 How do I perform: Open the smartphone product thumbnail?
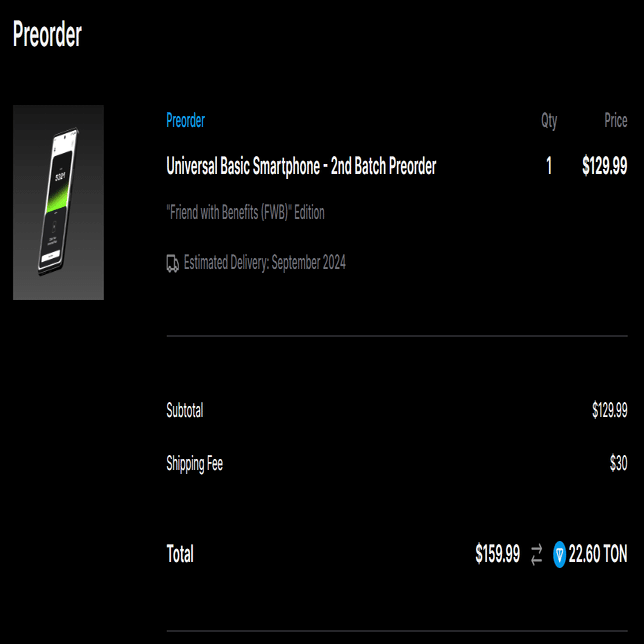click(58, 202)
